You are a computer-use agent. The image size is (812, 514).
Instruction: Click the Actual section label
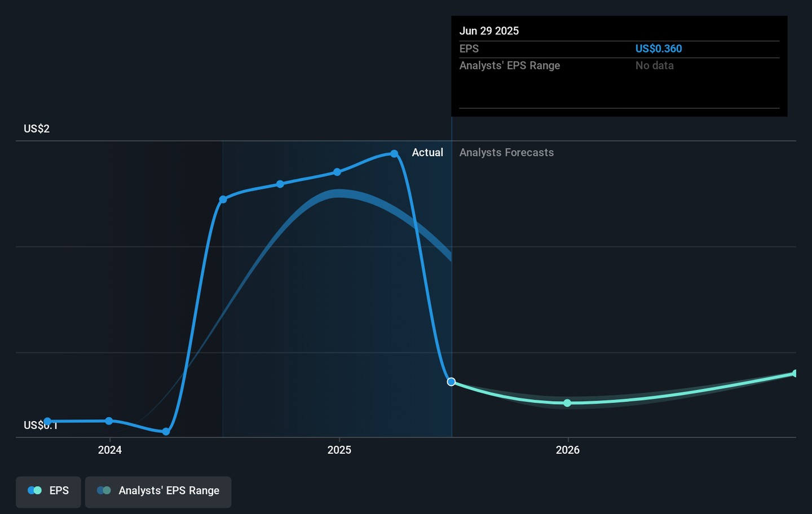click(427, 153)
